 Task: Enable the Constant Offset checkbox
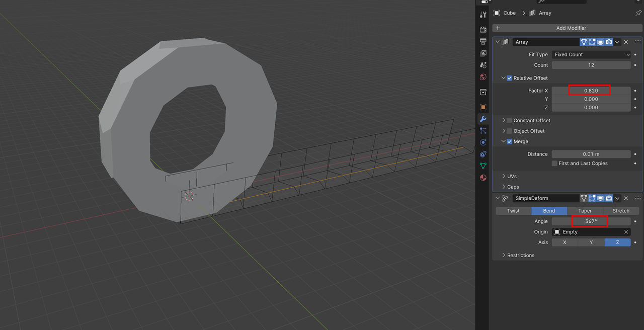[x=508, y=120]
